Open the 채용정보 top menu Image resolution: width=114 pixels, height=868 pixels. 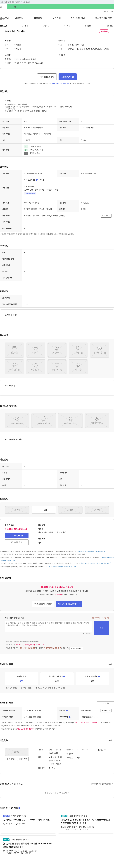click(x=19, y=18)
